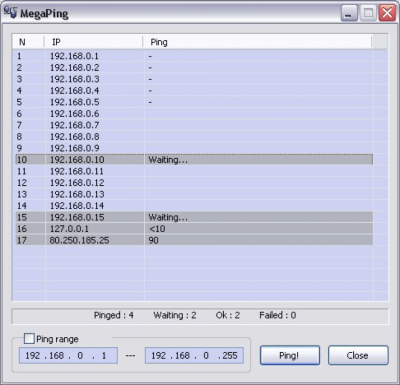400x385 pixels.
Task: Select the 192.168.0.12 row
Action: click(194, 183)
